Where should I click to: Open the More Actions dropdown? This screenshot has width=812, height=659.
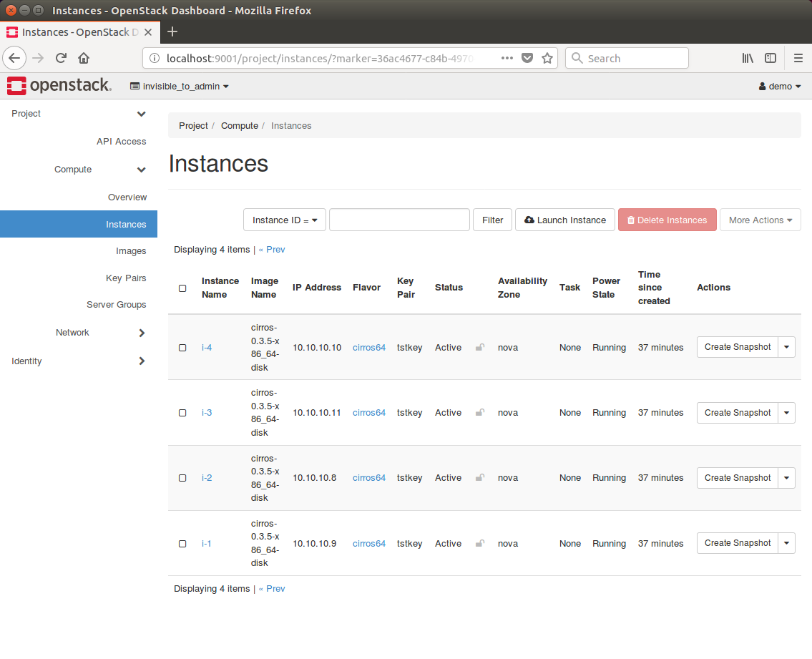tap(760, 220)
